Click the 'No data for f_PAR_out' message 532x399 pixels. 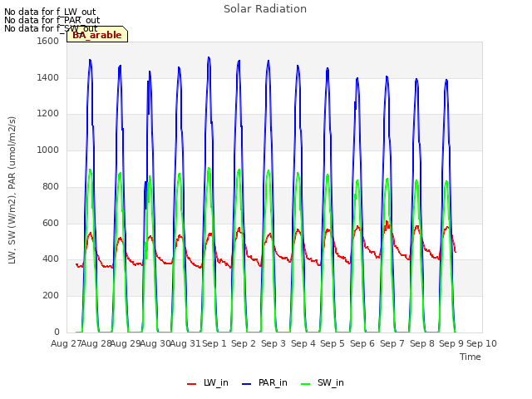click(x=52, y=20)
